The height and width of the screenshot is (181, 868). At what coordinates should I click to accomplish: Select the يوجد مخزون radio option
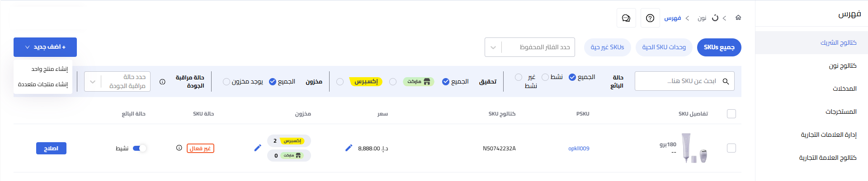(226, 82)
